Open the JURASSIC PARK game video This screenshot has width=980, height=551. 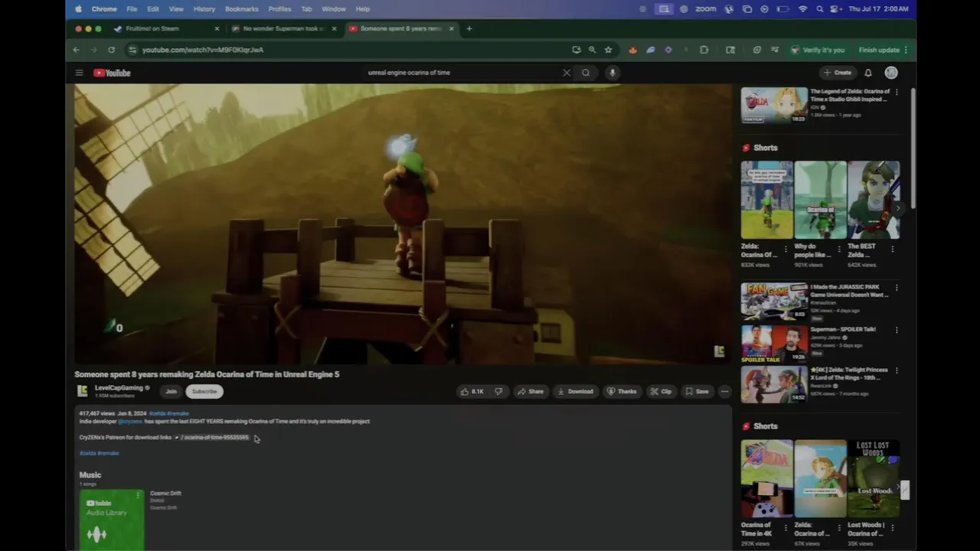point(774,302)
